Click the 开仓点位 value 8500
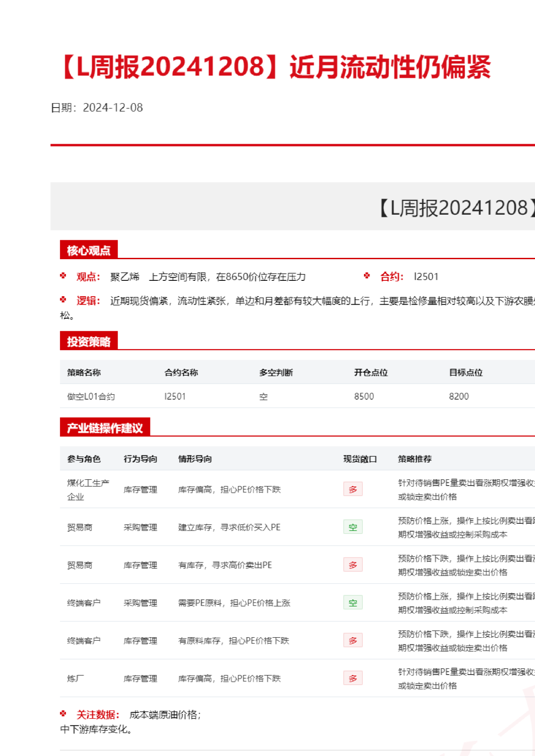 point(364,396)
